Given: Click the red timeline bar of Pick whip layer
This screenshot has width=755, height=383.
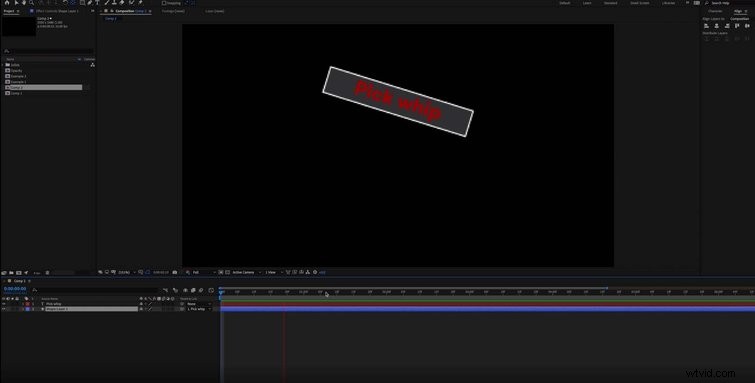Looking at the screenshot, I should point(487,304).
